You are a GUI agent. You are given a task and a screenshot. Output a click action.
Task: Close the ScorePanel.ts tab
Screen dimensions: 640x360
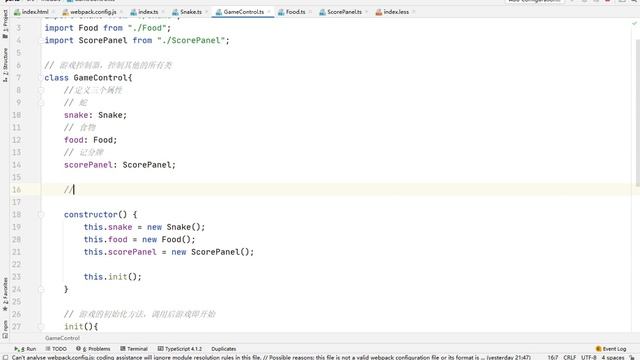(x=367, y=12)
